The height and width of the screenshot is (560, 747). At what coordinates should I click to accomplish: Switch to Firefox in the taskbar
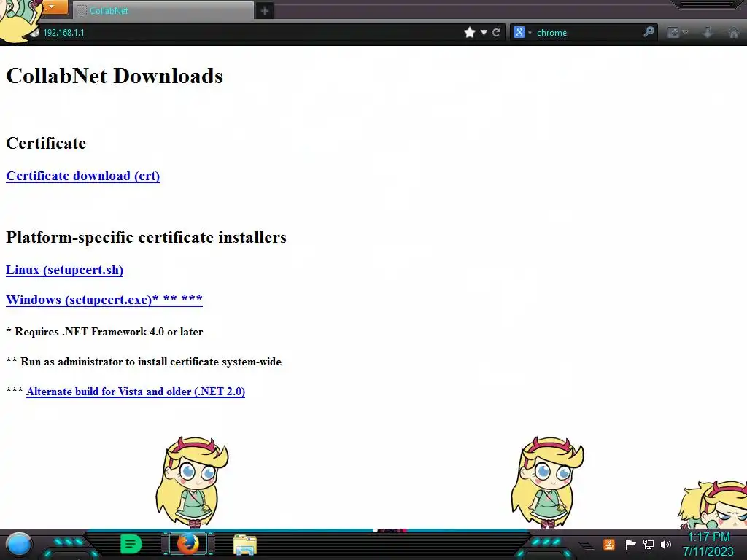(x=188, y=544)
